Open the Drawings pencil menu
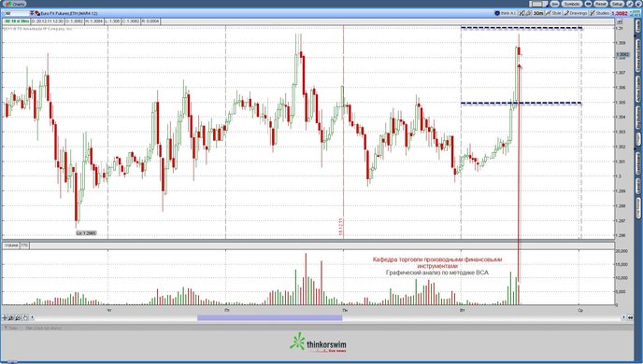Viewport: 643px width, 364px height. (x=576, y=13)
